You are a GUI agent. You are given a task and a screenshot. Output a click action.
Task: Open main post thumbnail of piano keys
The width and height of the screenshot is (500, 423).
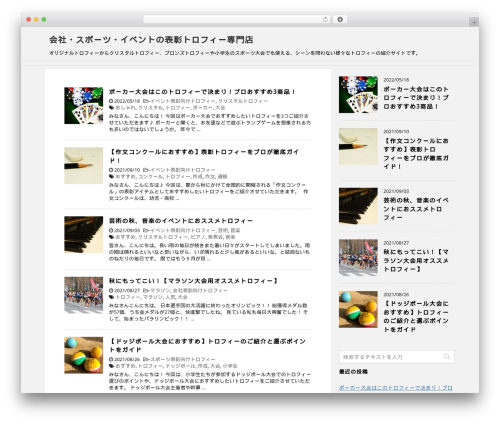[83, 234]
